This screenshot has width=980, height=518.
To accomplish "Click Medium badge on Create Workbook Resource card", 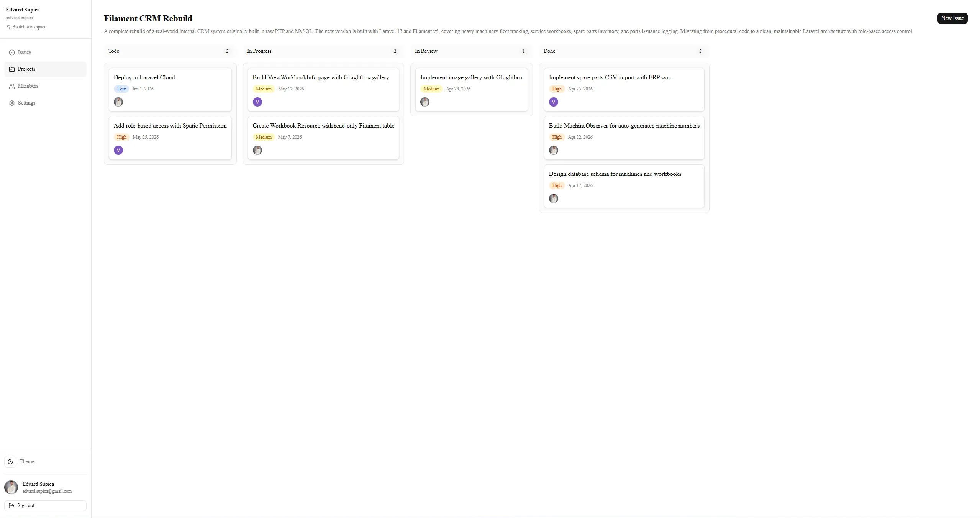I will tap(264, 137).
